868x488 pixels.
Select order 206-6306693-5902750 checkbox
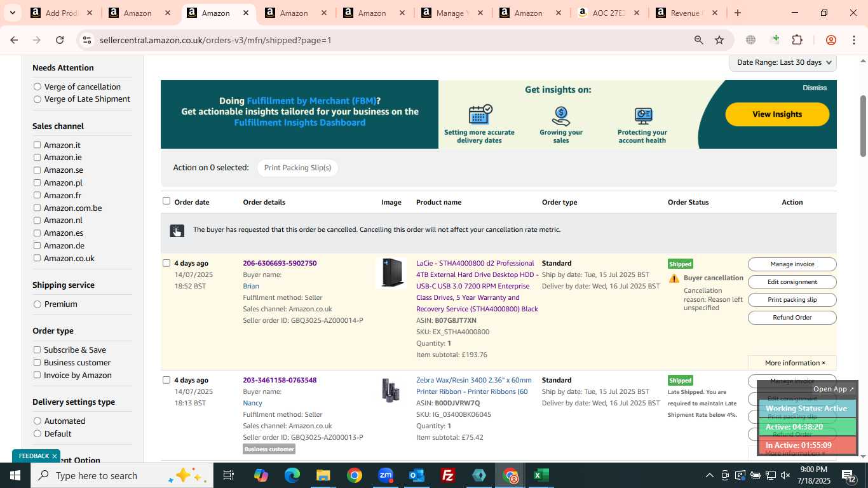point(166,263)
